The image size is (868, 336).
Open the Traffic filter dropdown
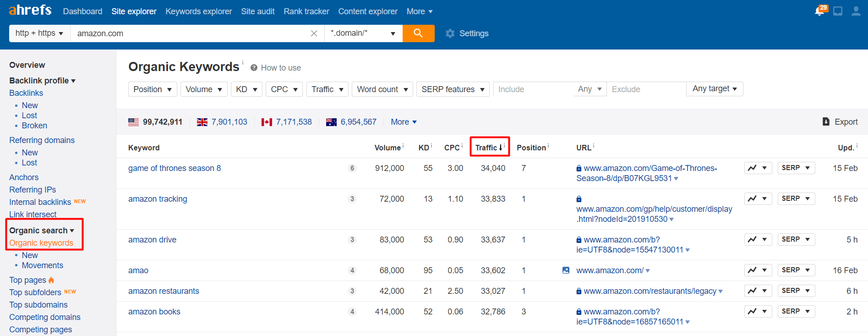(328, 89)
